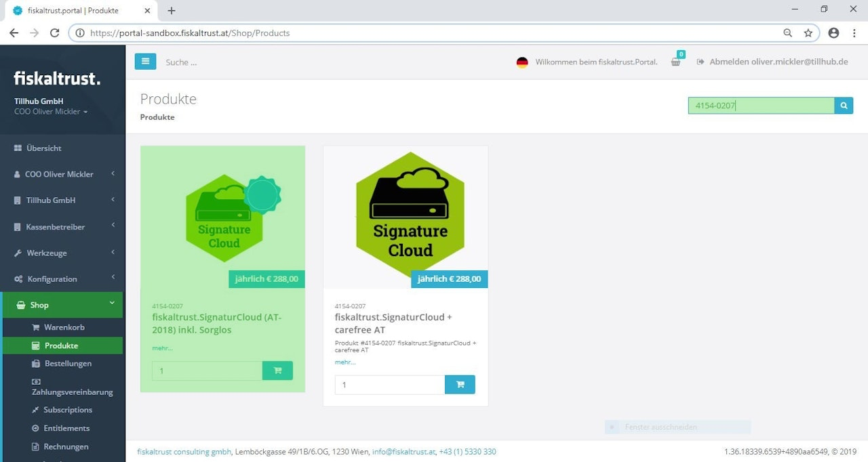This screenshot has height=462, width=868.
Task: Click the Produkte breadcrumb text
Action: (x=157, y=117)
